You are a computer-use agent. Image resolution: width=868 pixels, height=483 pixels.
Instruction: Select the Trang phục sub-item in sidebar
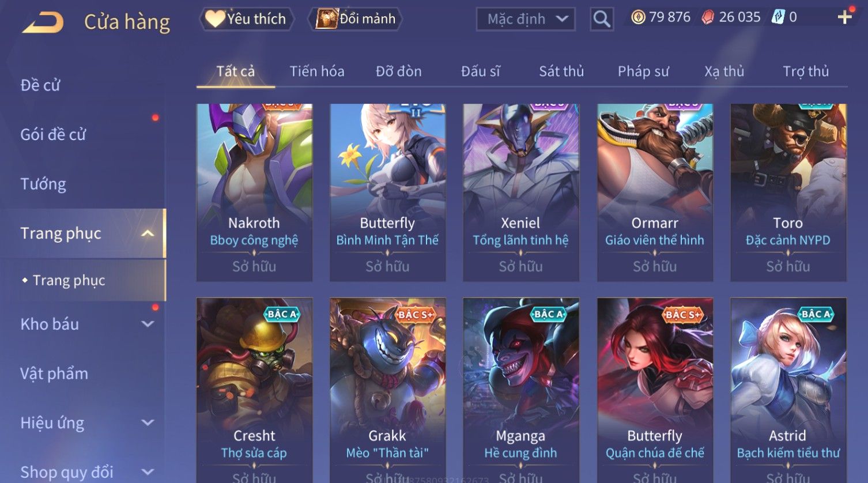pyautogui.click(x=69, y=280)
